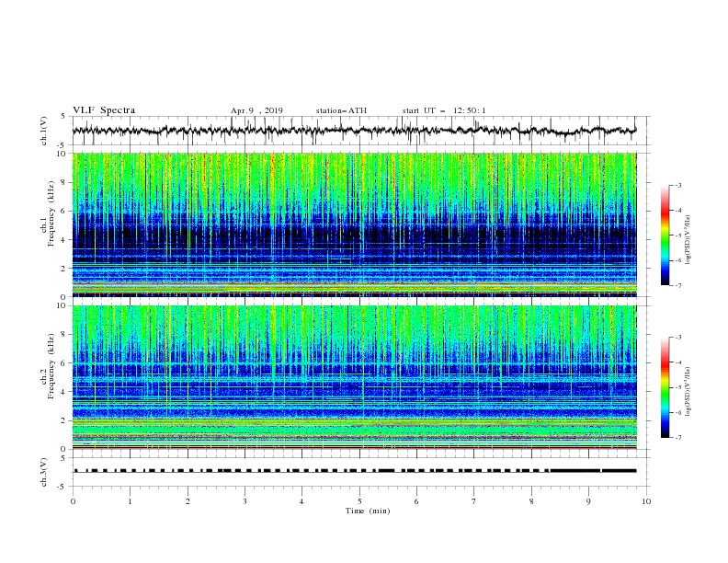This screenshot has width=728, height=563.
Task: Click the ch.3 voltage pulse trace panel
Action: [361, 472]
